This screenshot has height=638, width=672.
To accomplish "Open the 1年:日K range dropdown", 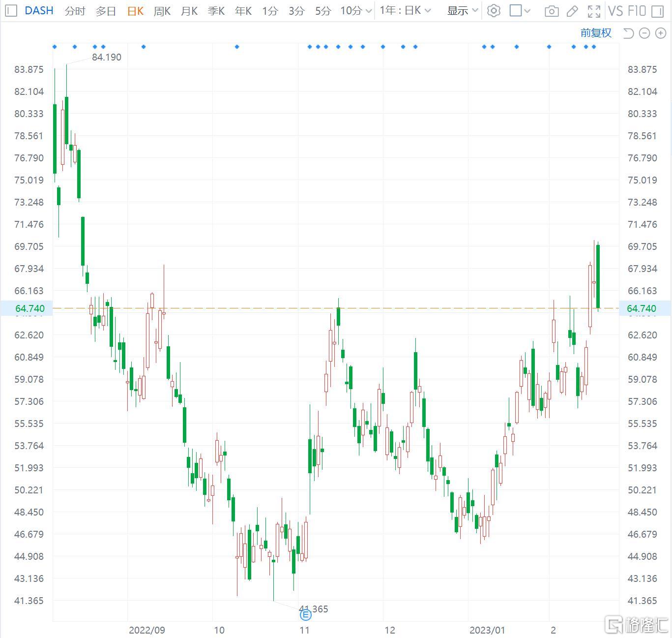I will [405, 11].
